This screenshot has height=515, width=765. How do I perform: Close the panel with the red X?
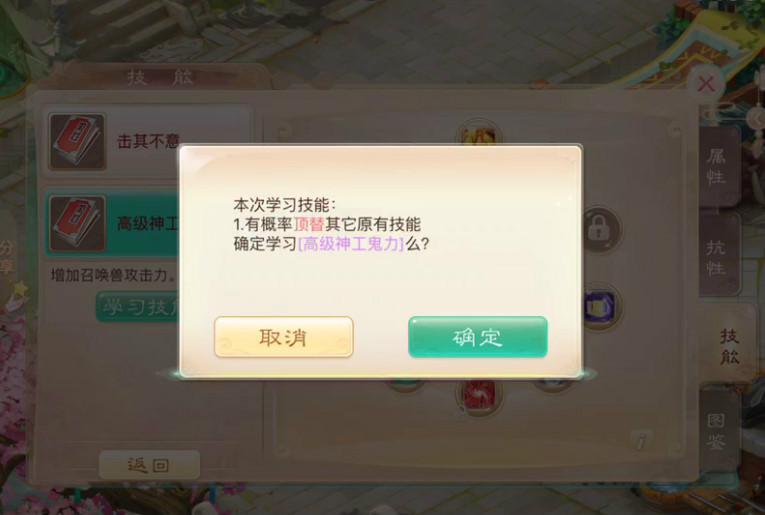[x=706, y=84]
